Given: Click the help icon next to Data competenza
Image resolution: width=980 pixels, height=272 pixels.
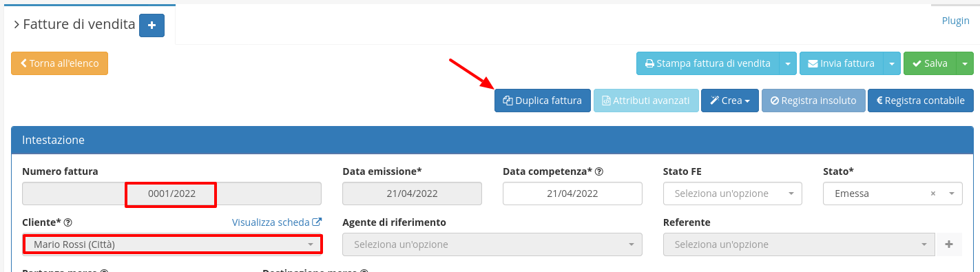Looking at the screenshot, I should coord(599,171).
